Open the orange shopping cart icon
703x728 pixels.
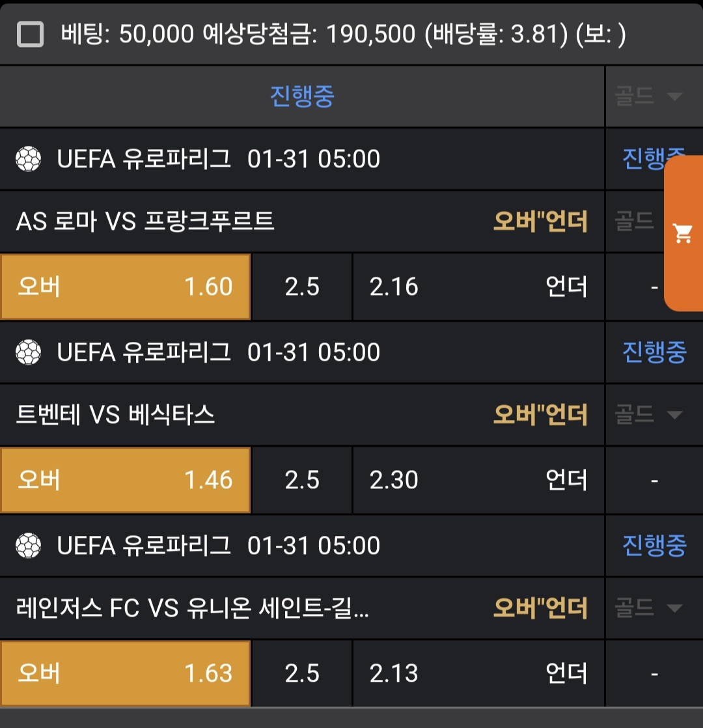[683, 233]
